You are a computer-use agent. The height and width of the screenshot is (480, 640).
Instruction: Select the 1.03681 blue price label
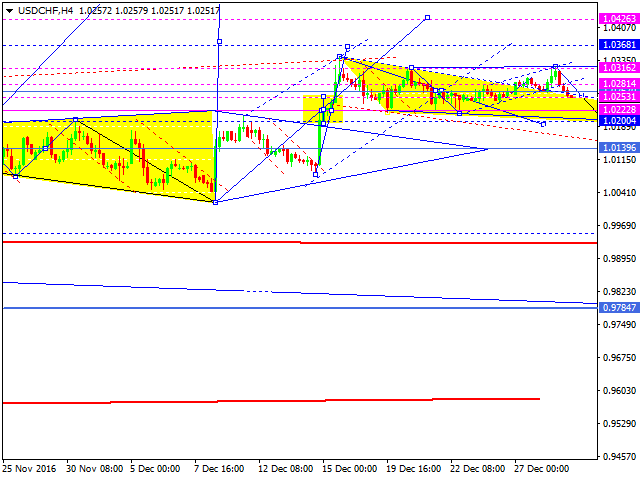point(619,45)
